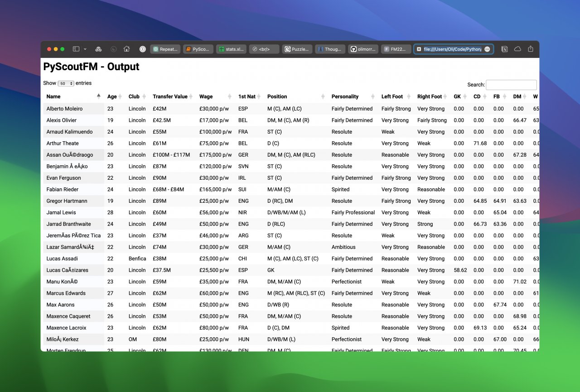
Task: Select the name Max Aarons
Action: point(60,305)
